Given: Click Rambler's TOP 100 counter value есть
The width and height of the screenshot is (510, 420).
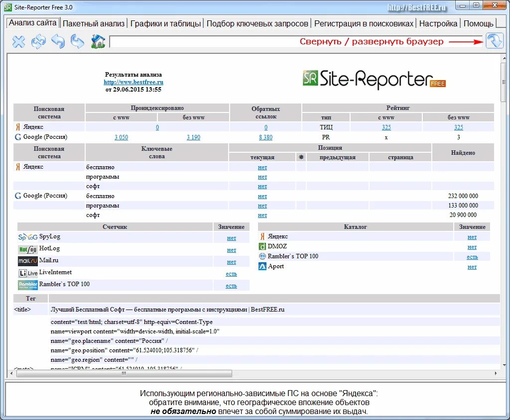Looking at the screenshot, I should click(x=231, y=286).
